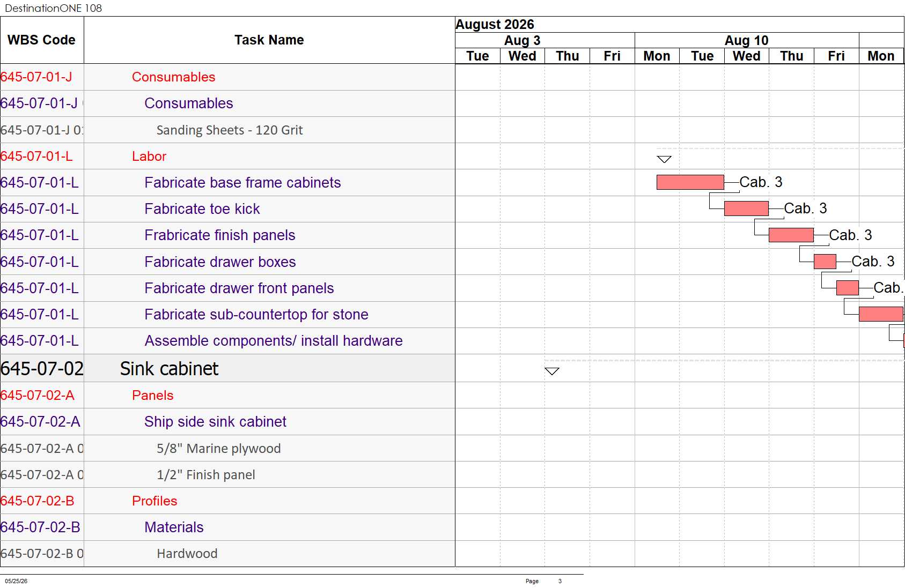Select the Fabricate drawer boxes Gantt bar
Viewport: 905px width, 588px height.
pyautogui.click(x=825, y=262)
